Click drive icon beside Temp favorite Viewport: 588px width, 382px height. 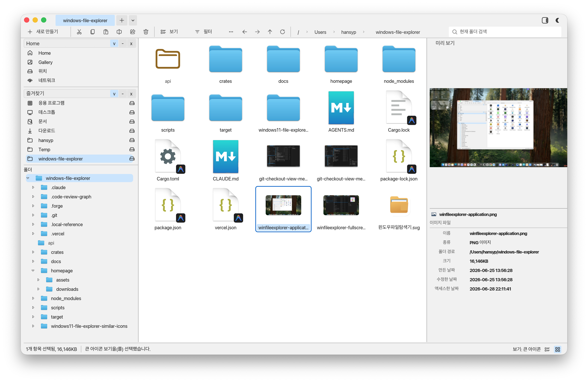click(x=132, y=150)
